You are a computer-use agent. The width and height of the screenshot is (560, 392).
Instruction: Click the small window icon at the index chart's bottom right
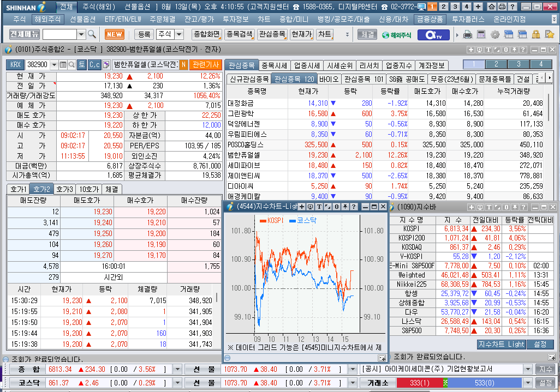pyautogui.click(x=382, y=358)
